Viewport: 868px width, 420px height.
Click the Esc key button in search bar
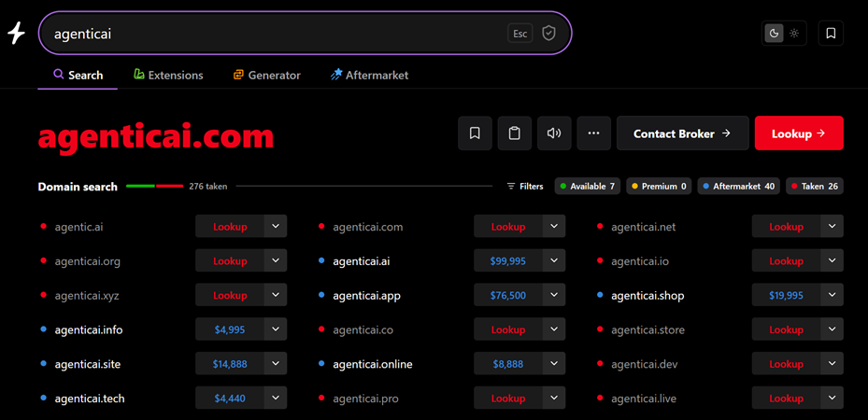(519, 34)
